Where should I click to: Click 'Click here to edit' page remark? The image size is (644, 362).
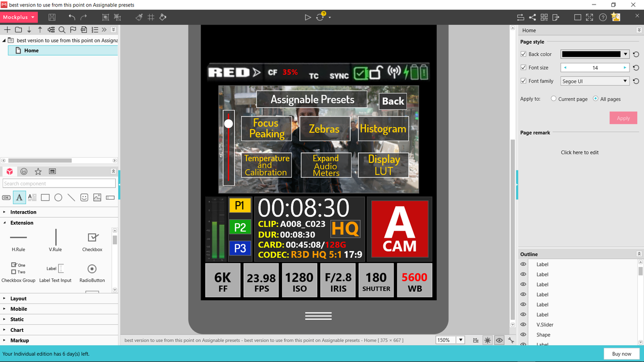click(x=580, y=152)
